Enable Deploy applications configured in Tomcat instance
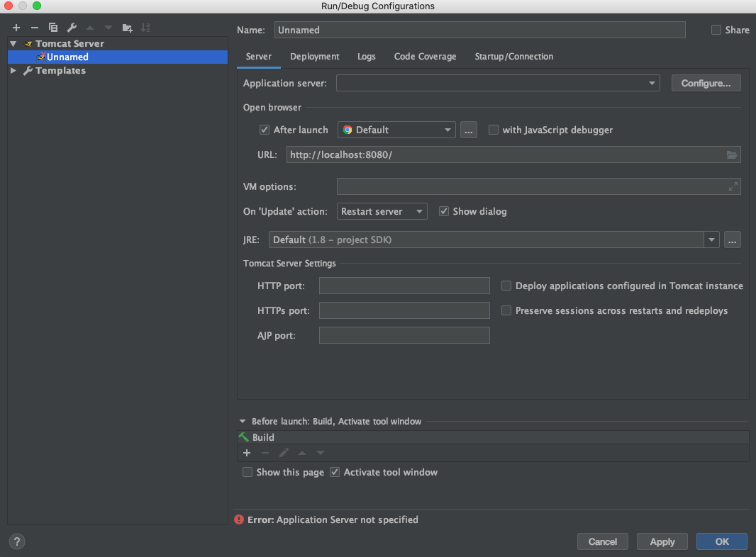Image resolution: width=756 pixels, height=557 pixels. (506, 286)
